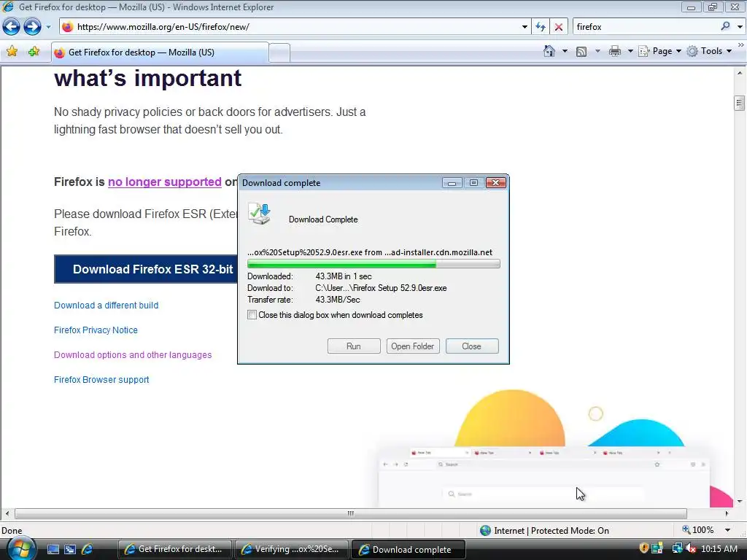Click the IE Back navigation arrow

tap(12, 27)
